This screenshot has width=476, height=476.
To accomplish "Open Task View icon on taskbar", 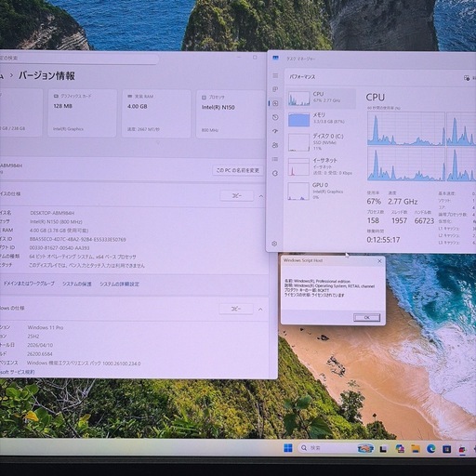I will click(x=383, y=448).
